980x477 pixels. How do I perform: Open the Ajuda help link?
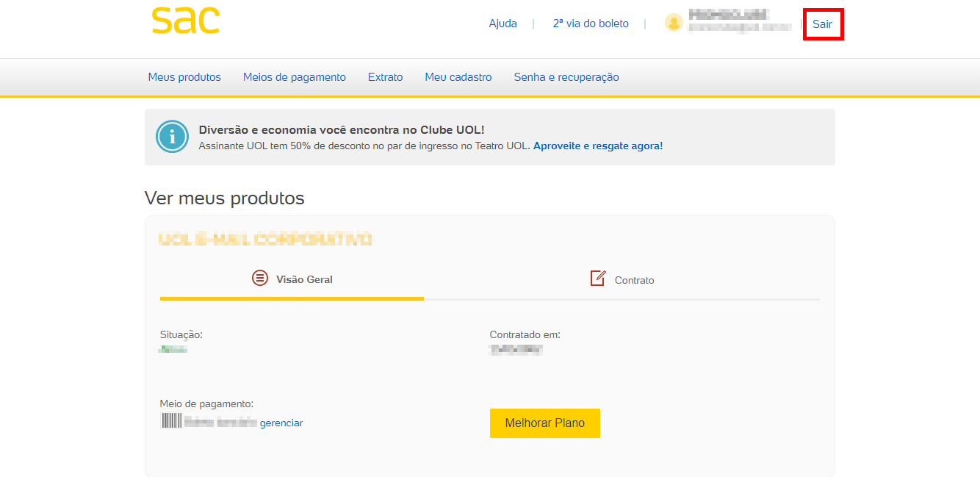tap(503, 24)
